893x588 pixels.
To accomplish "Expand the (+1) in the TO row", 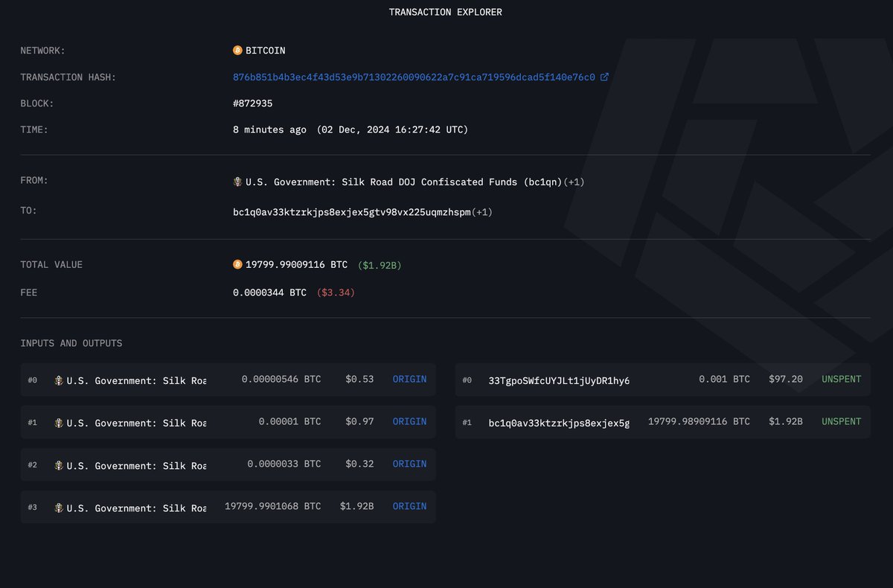I will (x=482, y=212).
